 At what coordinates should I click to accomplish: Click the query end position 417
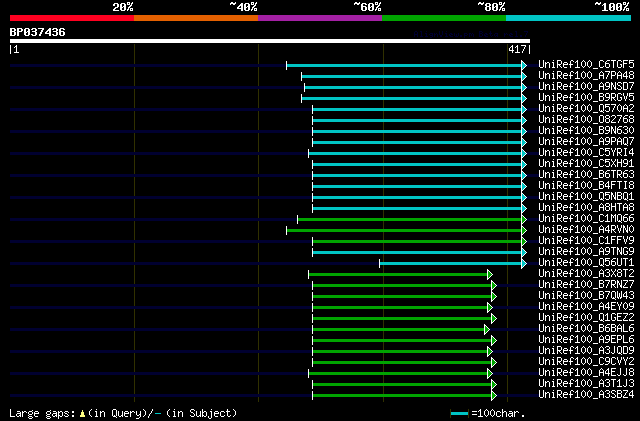(517, 49)
